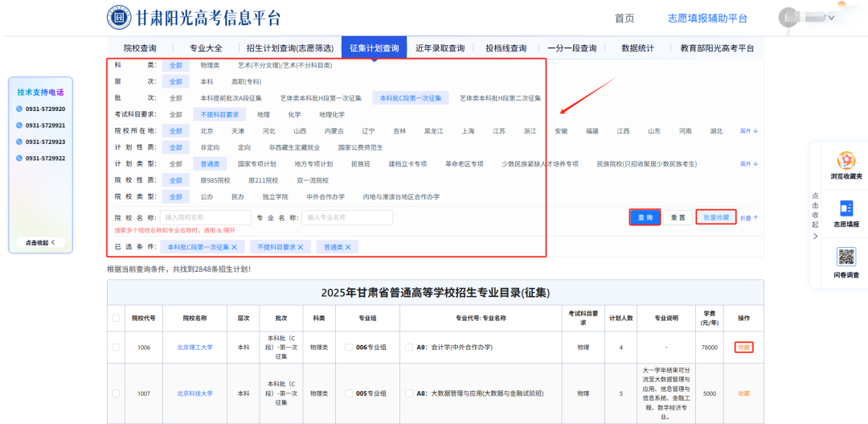
Task: Click 收藏 for the 北京科技大学 row
Action: 744,393
